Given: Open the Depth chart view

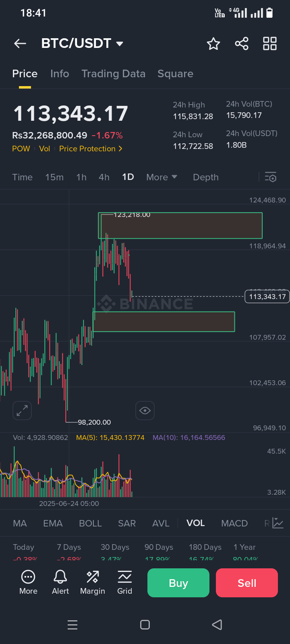Looking at the screenshot, I should [x=206, y=177].
